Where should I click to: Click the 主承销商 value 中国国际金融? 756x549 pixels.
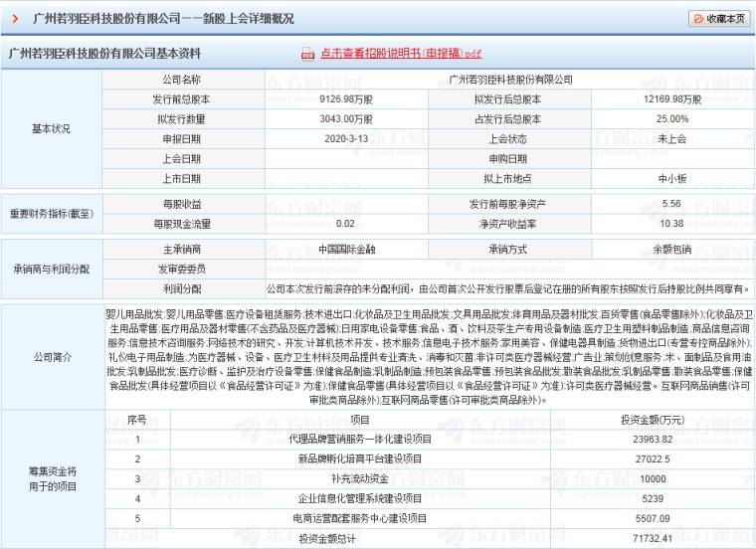click(x=346, y=250)
